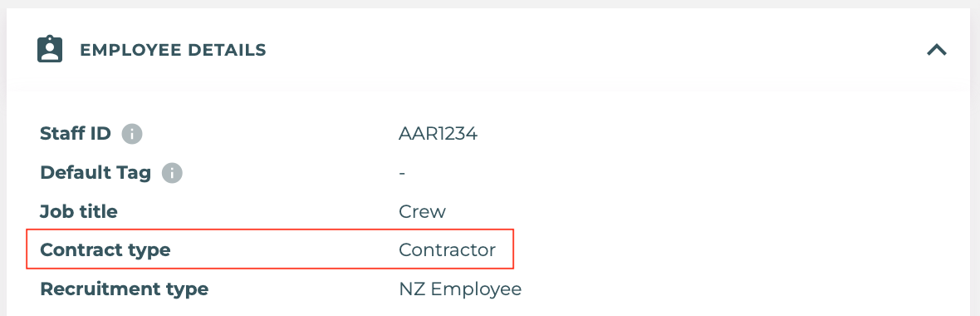Select the Recruitment type field label
980x316 pixels.
click(x=125, y=289)
